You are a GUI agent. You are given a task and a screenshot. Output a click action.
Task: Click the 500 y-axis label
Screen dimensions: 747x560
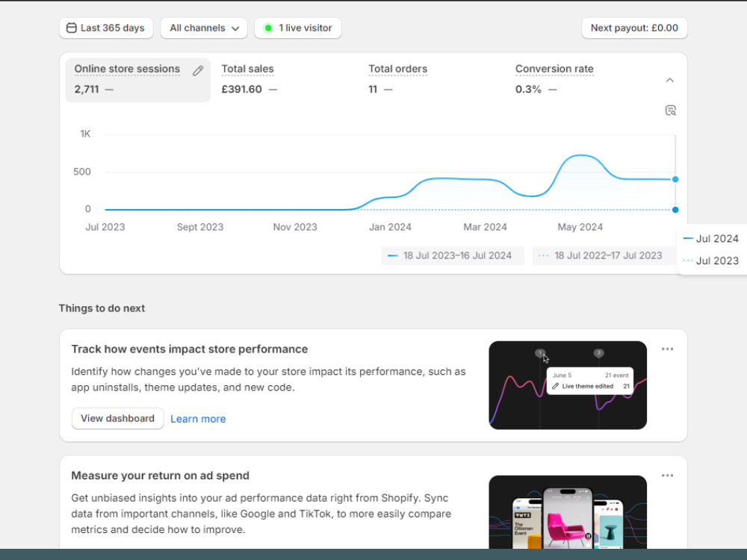tap(82, 172)
